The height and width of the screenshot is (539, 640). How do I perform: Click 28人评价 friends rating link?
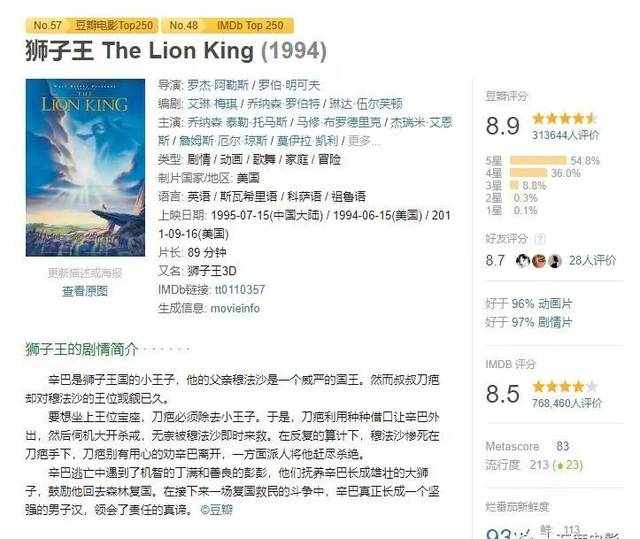(592, 260)
